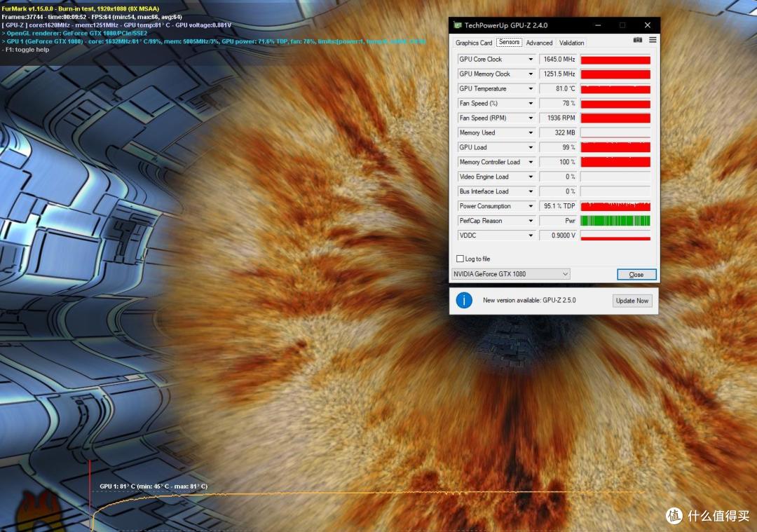Click the Close button in GPU-Z
Image resolution: width=757 pixels, height=532 pixels.
[636, 274]
